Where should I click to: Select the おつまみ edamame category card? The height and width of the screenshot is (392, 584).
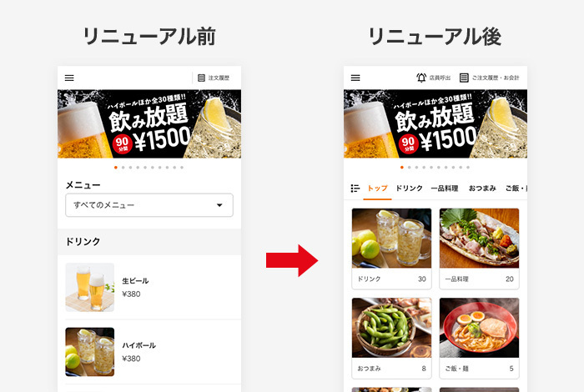pyautogui.click(x=391, y=338)
